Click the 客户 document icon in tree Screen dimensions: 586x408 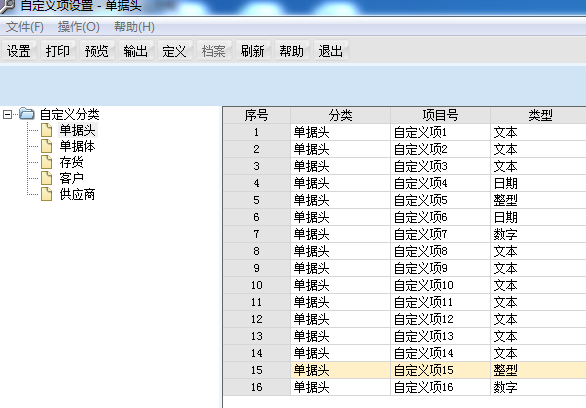[46, 178]
